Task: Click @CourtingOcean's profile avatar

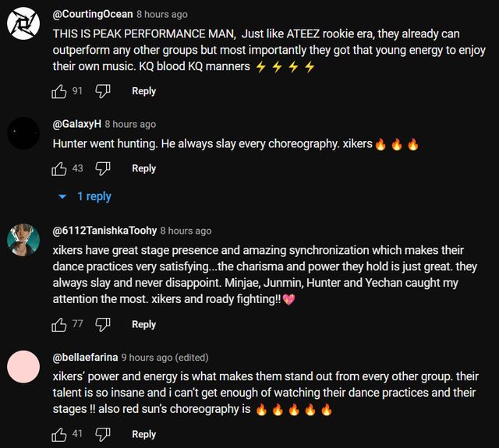Action: 23,24
